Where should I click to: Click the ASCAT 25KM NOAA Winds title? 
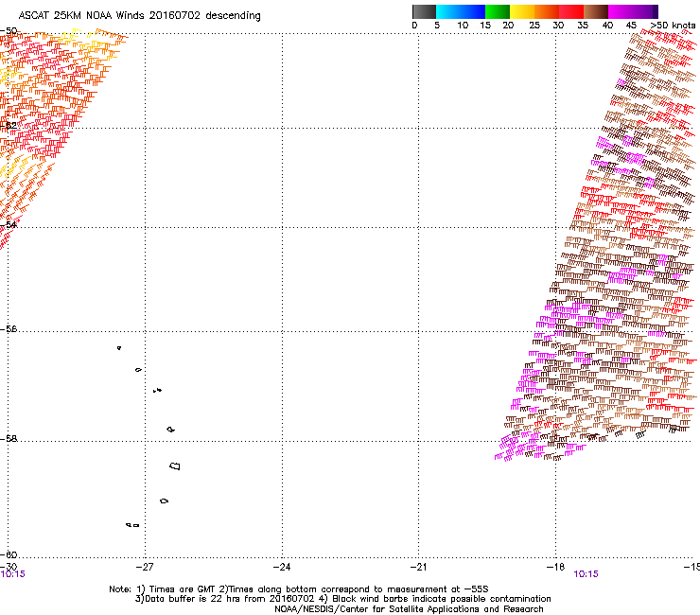(x=139, y=15)
